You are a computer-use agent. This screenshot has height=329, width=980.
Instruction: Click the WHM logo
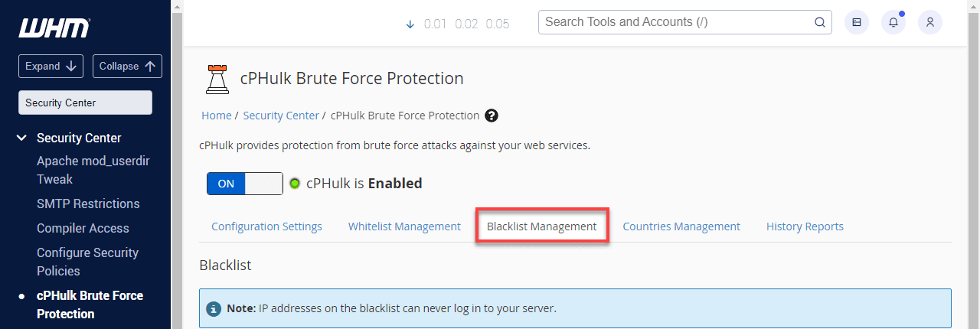point(54,28)
